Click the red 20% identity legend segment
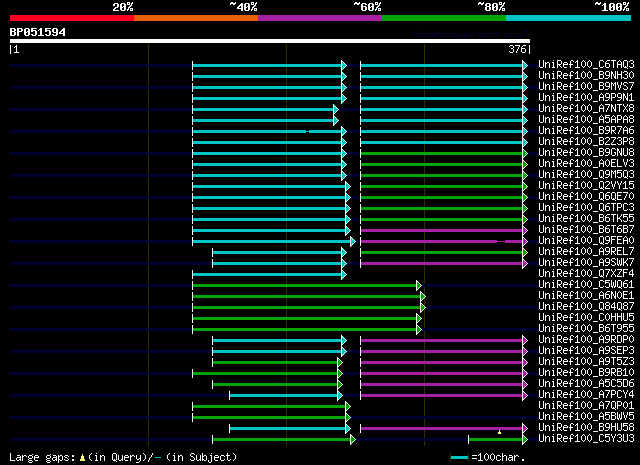The height and width of the screenshot is (465, 640). tap(72, 18)
